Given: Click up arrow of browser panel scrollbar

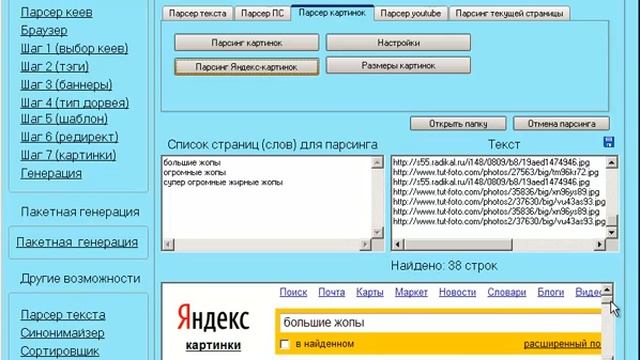Looking at the screenshot, I should (607, 290).
